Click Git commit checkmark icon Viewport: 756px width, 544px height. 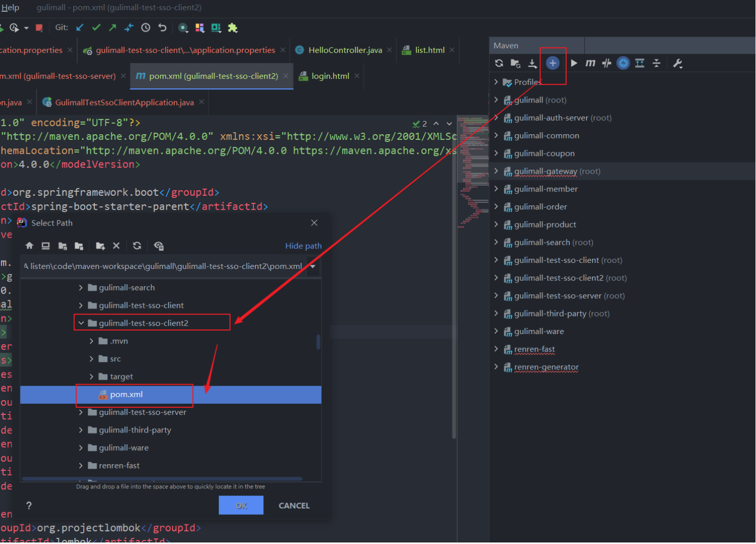(x=96, y=28)
